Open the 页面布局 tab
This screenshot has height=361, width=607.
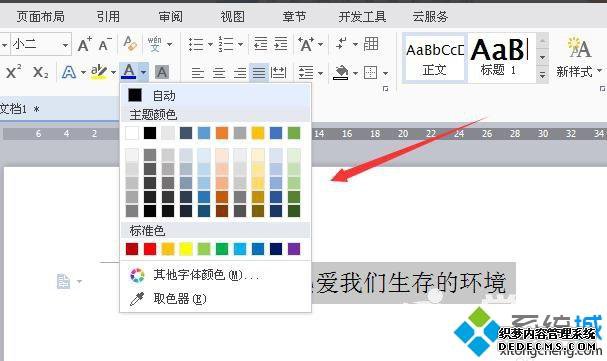40,17
